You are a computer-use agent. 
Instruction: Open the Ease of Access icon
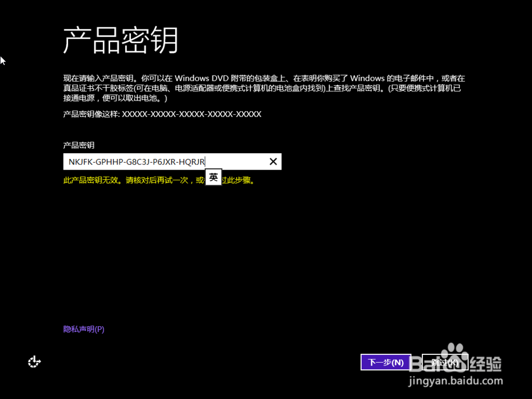click(x=34, y=362)
